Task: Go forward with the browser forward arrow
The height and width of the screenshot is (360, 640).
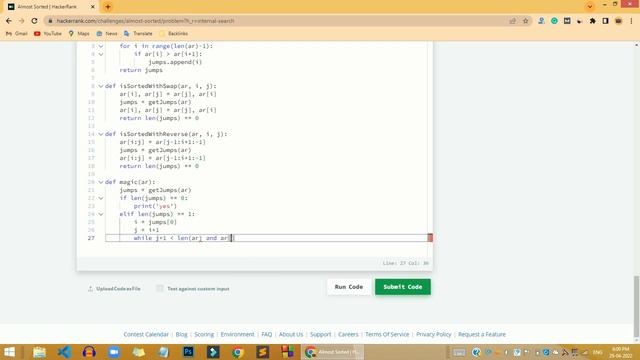Action: click(22, 21)
